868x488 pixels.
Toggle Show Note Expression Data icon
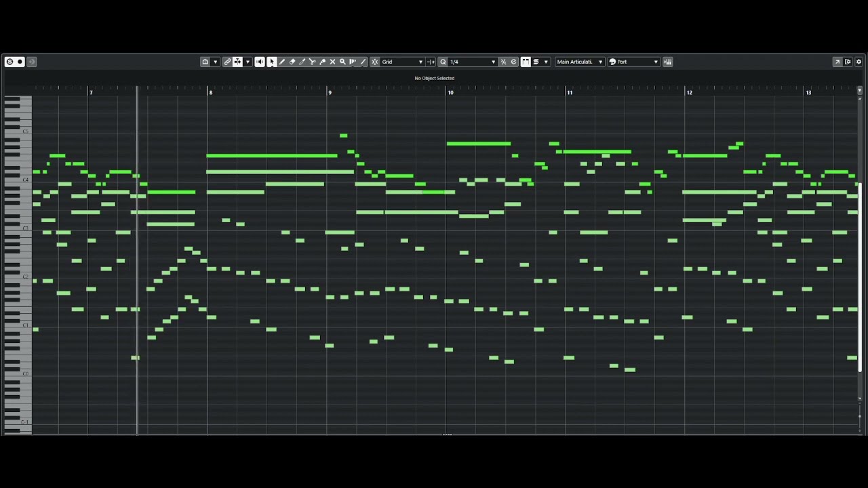point(526,62)
